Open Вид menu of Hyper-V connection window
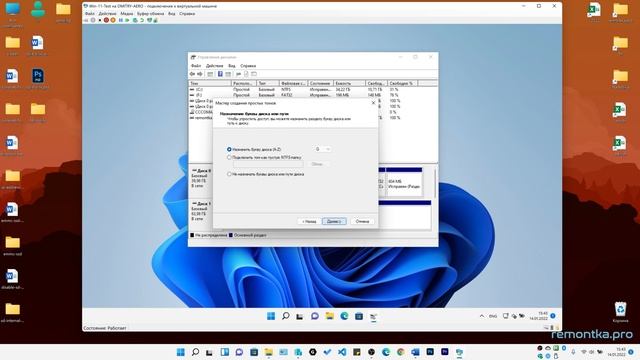The width and height of the screenshot is (640, 360). [171, 14]
